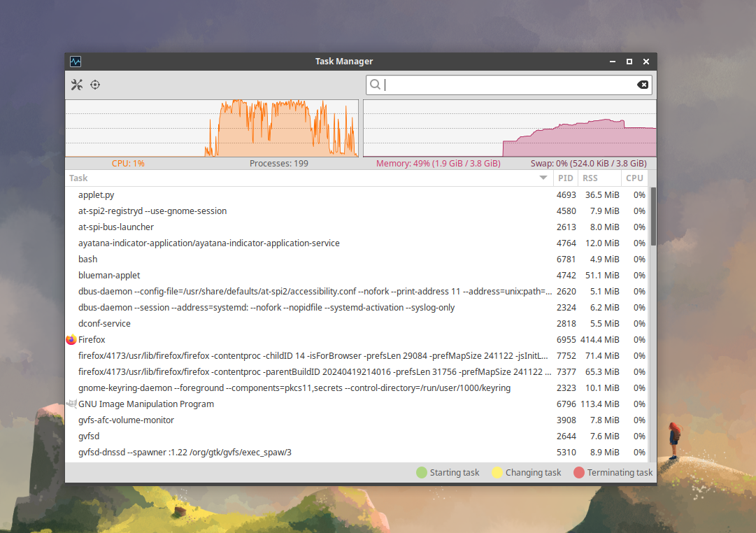
Task: Select the gvfsd-dnssd --spawner row
Action: [357, 452]
